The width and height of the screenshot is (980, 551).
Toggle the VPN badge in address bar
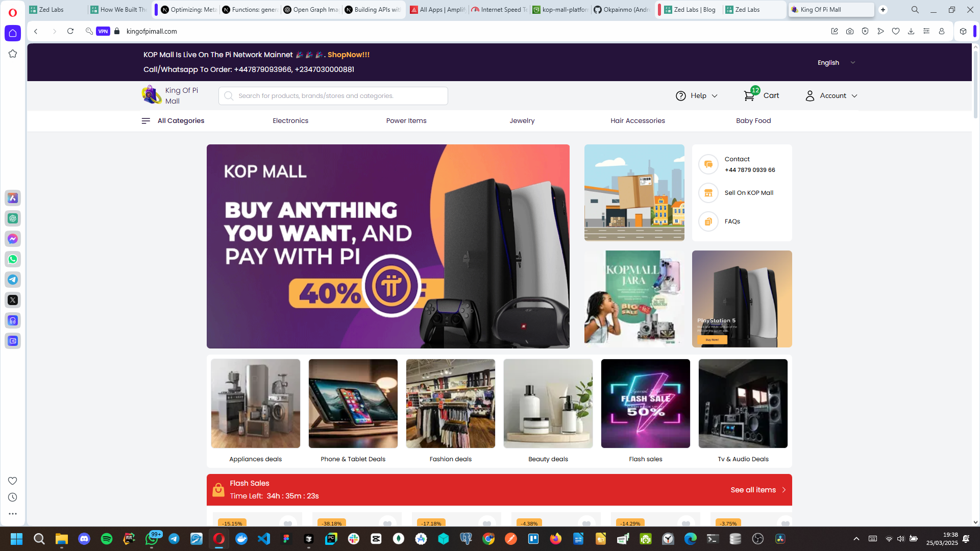[x=103, y=31]
